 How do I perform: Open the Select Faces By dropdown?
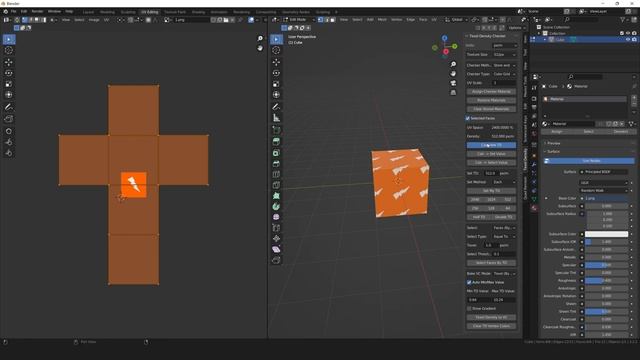(504, 228)
